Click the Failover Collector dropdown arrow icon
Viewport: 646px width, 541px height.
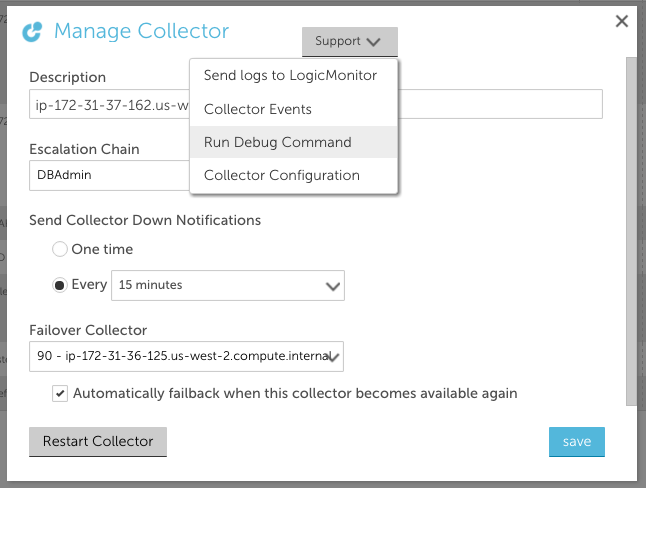coord(335,356)
